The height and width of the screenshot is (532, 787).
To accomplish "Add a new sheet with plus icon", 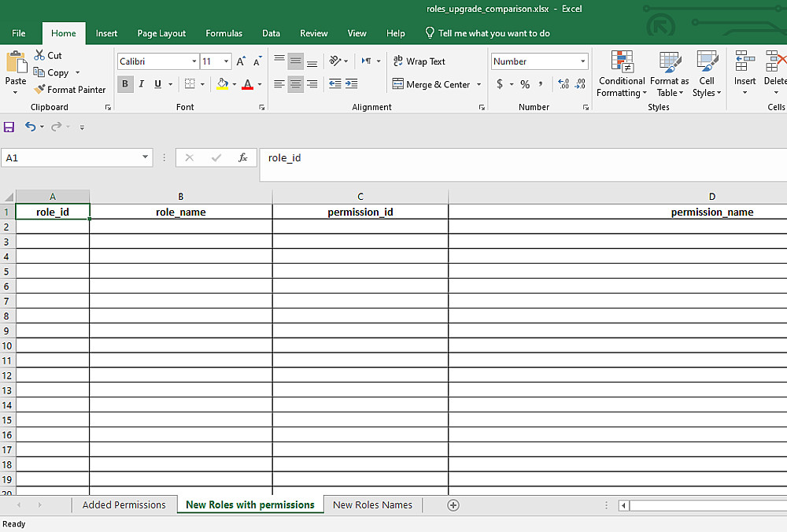I will [453, 505].
